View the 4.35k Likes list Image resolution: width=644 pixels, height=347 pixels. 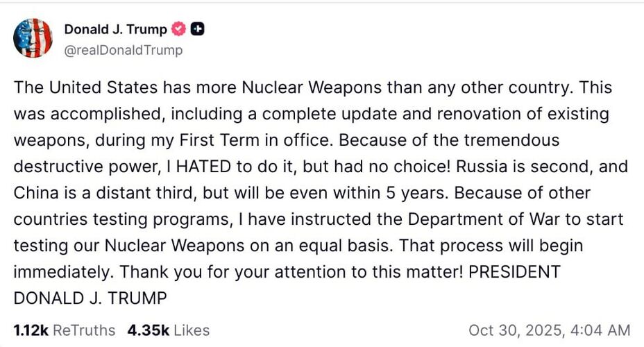click(x=168, y=330)
